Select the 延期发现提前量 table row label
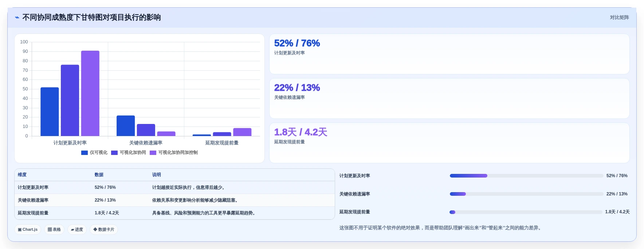Image resolution: width=644 pixels, height=249 pixels. (33, 213)
